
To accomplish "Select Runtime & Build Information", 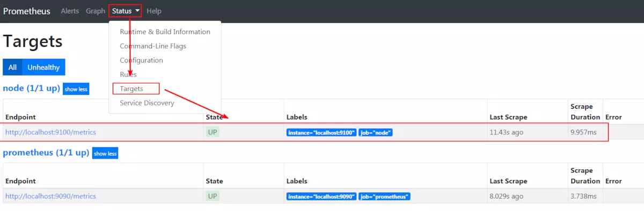I will (165, 32).
